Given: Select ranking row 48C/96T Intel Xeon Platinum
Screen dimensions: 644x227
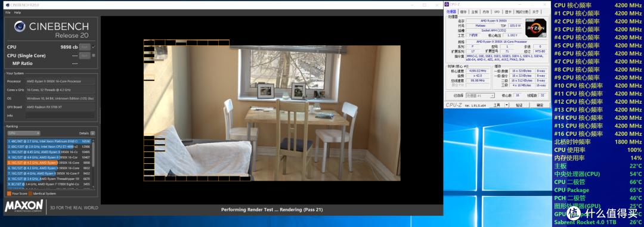Looking at the screenshot, I should click(49, 141).
